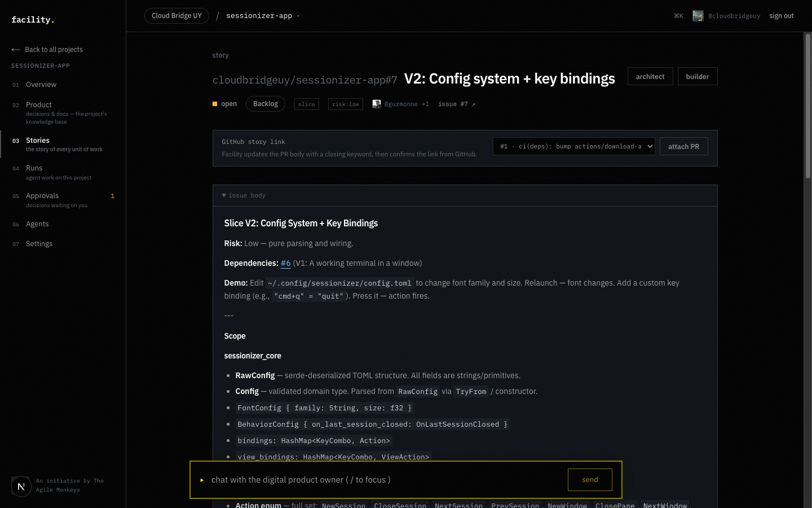Click the back arrow icon in sidebar
The height and width of the screenshot is (508, 812).
point(16,50)
